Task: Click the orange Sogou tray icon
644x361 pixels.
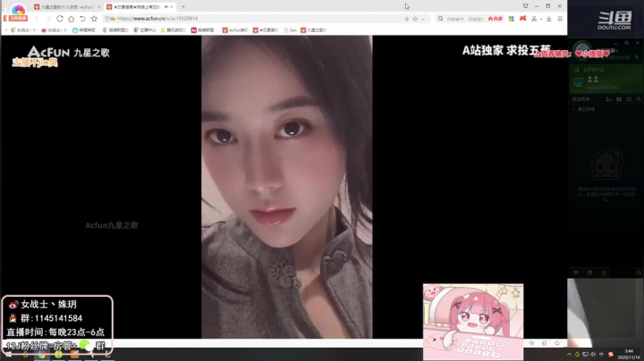Action: (x=611, y=354)
